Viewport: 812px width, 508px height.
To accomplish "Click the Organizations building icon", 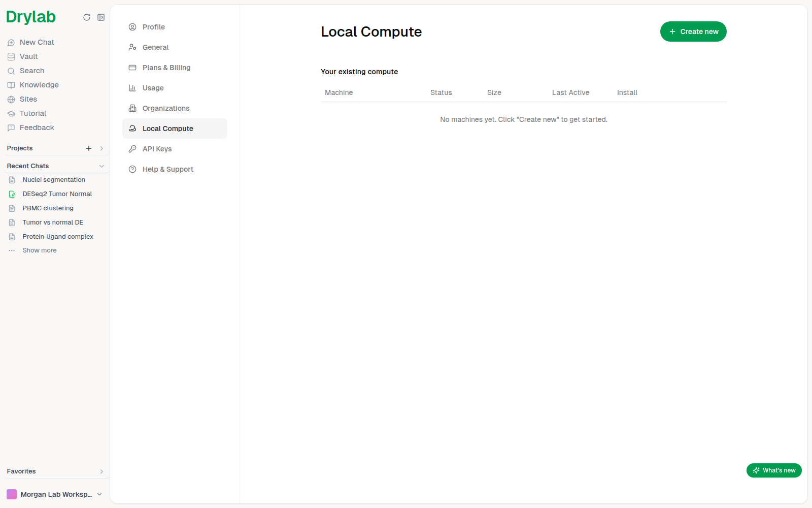I will pos(132,108).
